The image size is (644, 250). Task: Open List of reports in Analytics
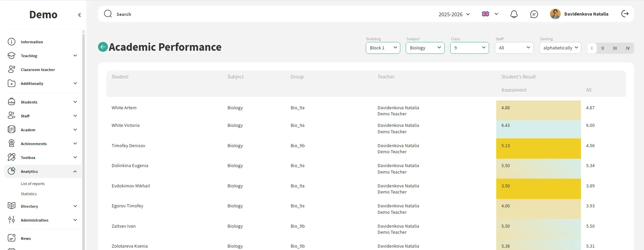pyautogui.click(x=33, y=184)
